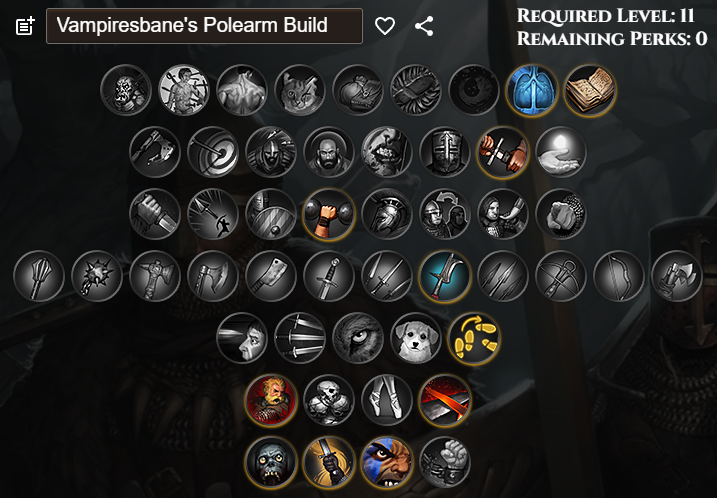
Task: Toggle the highlighted polearm mastery perk
Action: (444, 276)
